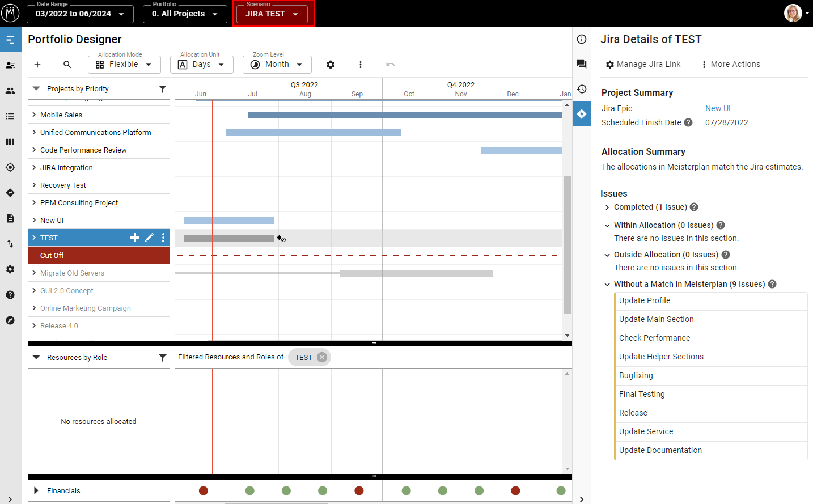Open the Bugfixing issue
The image size is (813, 504).
click(711, 375)
